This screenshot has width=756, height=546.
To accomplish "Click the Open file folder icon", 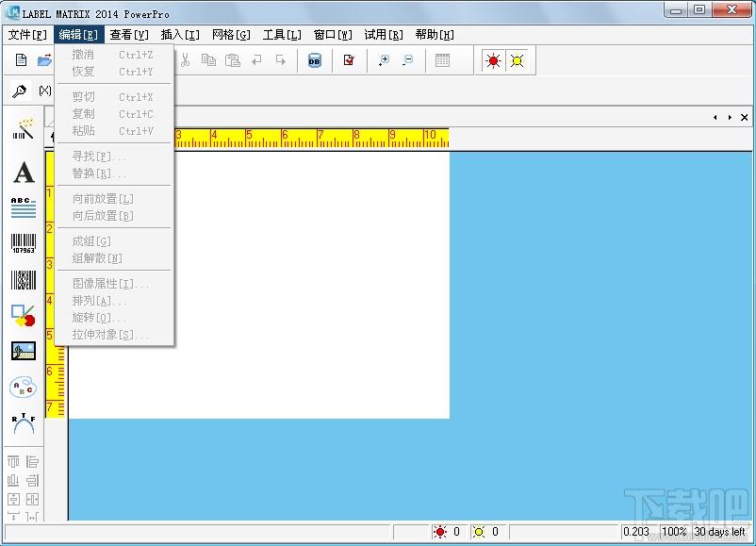I will [x=45, y=60].
